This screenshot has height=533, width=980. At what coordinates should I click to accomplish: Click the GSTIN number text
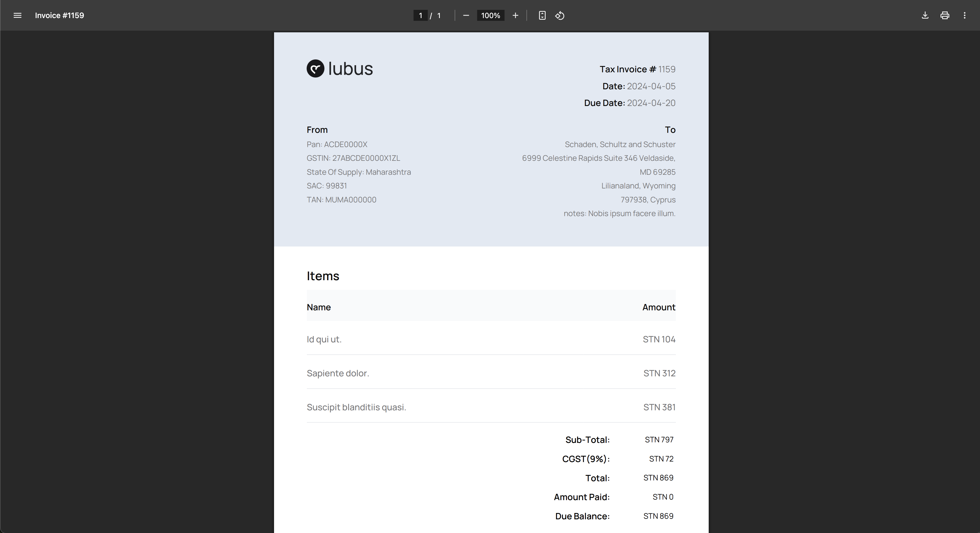tap(353, 158)
